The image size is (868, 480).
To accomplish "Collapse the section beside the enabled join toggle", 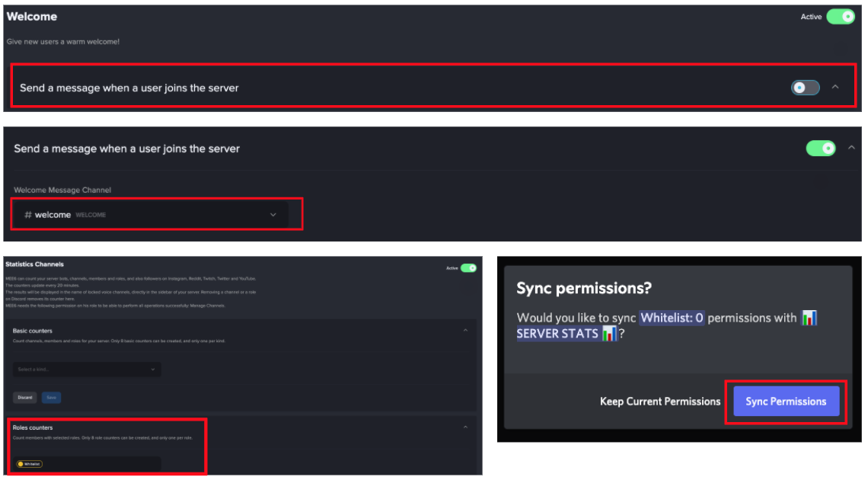I will (851, 148).
